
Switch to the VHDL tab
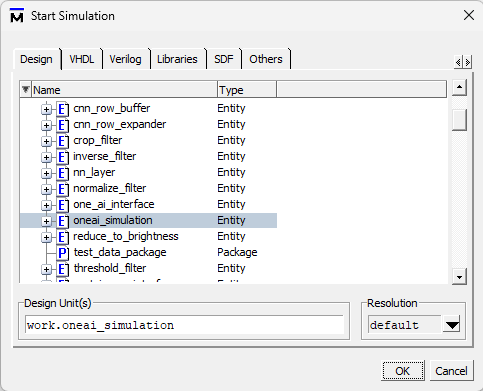click(82, 59)
